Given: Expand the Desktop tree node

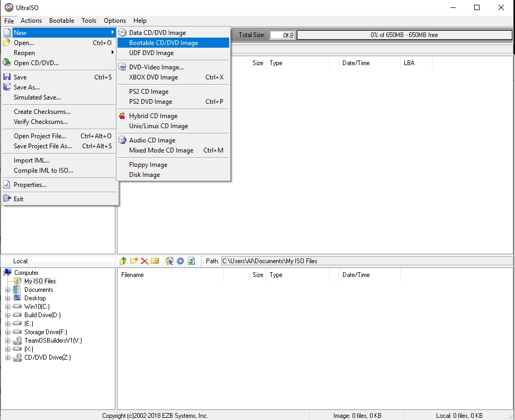Looking at the screenshot, I should point(7,298).
